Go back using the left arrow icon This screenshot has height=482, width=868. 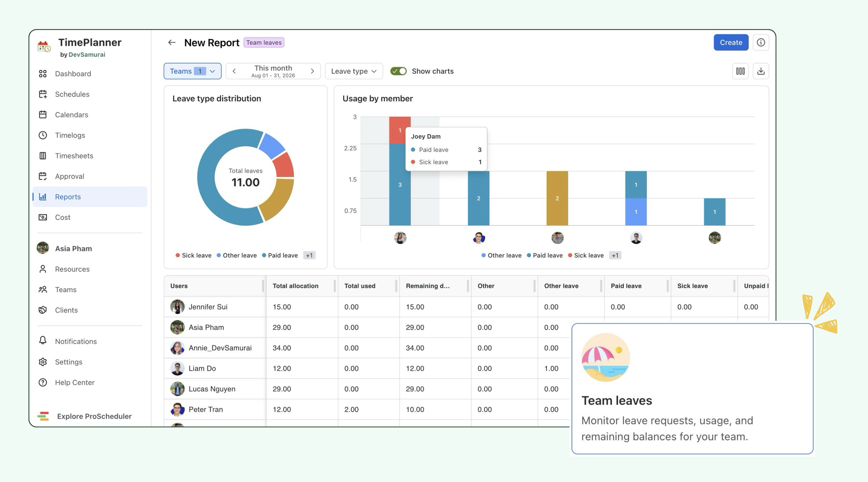pos(172,42)
